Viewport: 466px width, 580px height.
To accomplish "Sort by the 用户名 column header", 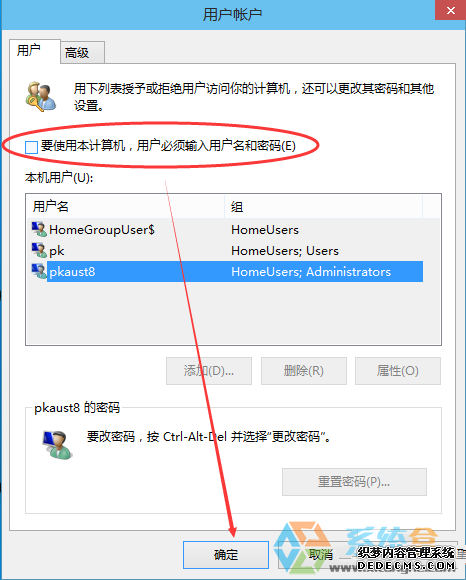I will (126, 206).
